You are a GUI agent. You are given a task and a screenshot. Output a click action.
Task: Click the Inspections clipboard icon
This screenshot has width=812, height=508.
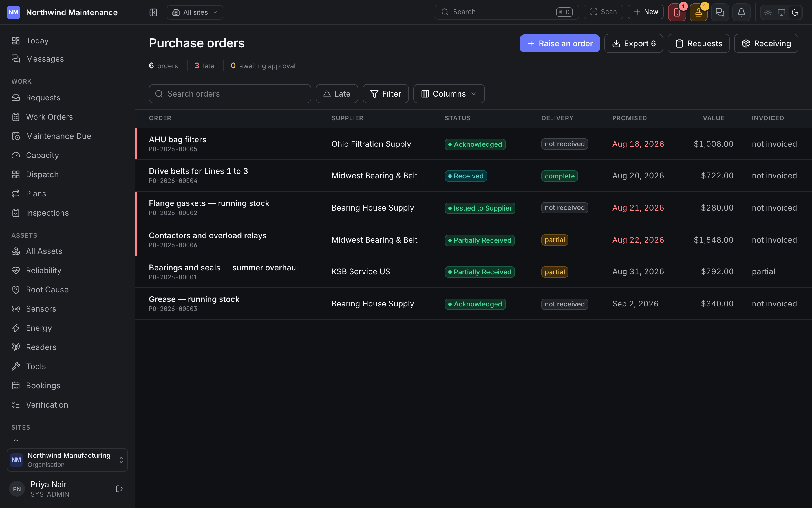[16, 213]
